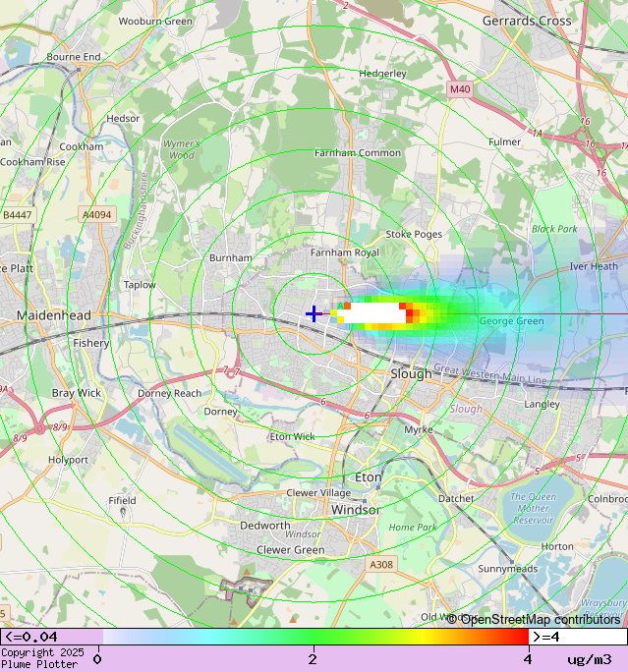Click the blue cross source marker
The image size is (628, 672).
tap(314, 313)
